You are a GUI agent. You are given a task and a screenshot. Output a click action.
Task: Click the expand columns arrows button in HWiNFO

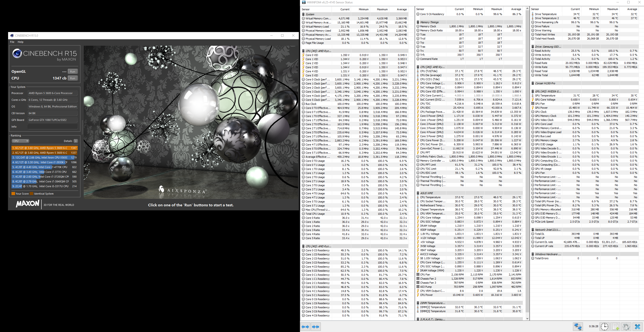point(305,326)
